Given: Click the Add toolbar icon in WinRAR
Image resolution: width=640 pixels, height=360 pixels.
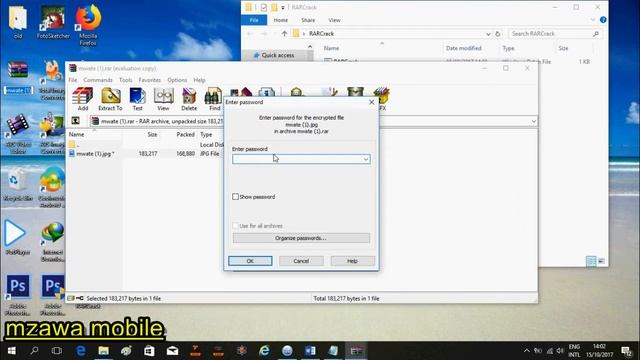Looking at the screenshot, I should [83, 99].
